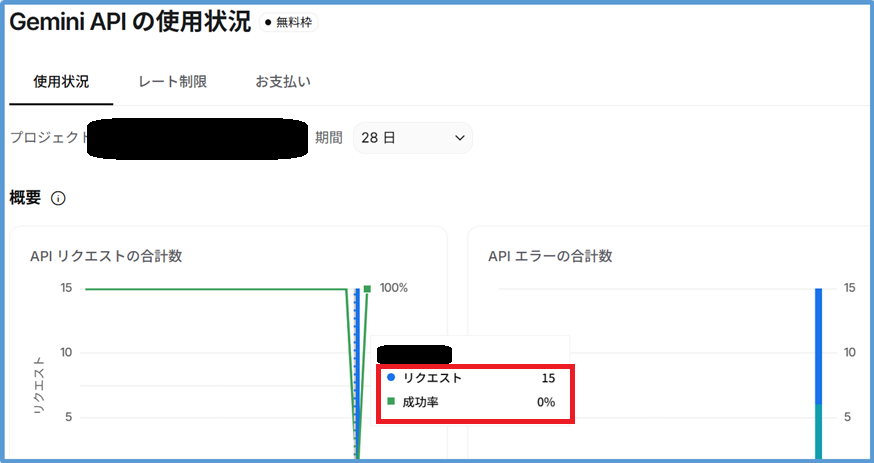Screen dimensions: 874x463
Task: Open the お支払い tab
Action: pos(283,82)
